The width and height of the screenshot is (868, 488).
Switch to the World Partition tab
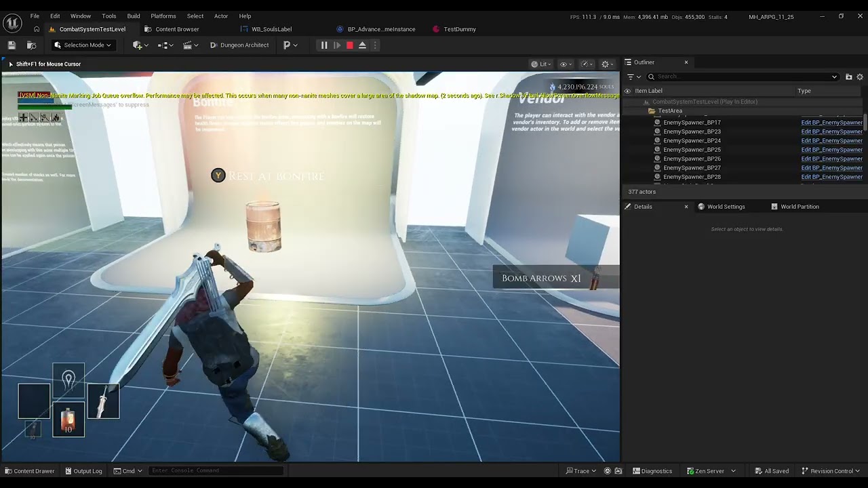795,207
